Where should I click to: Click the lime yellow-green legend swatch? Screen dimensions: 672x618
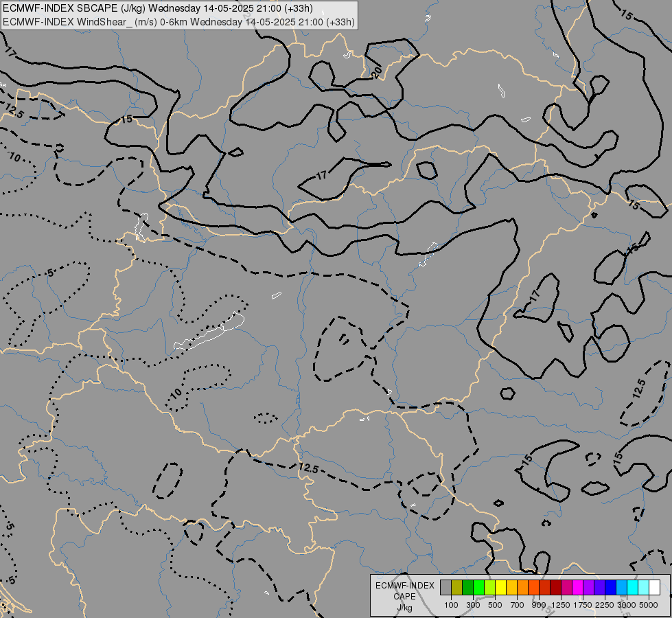[489, 587]
